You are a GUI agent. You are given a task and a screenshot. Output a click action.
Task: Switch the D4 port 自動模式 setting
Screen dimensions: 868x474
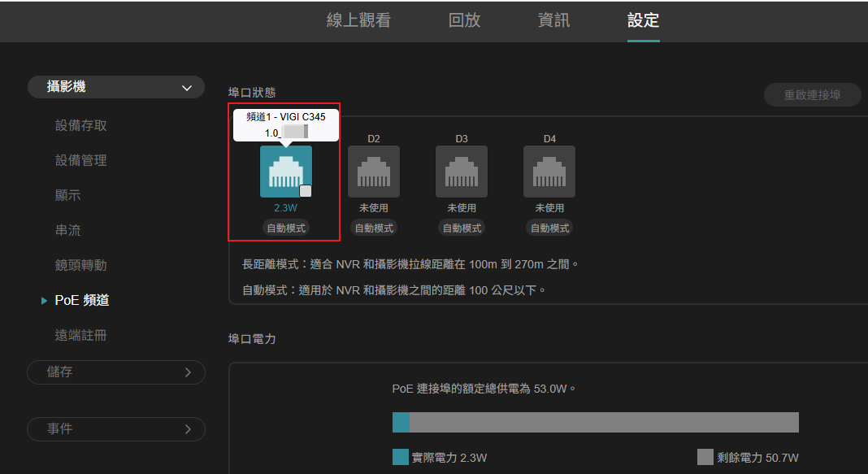pyautogui.click(x=549, y=228)
